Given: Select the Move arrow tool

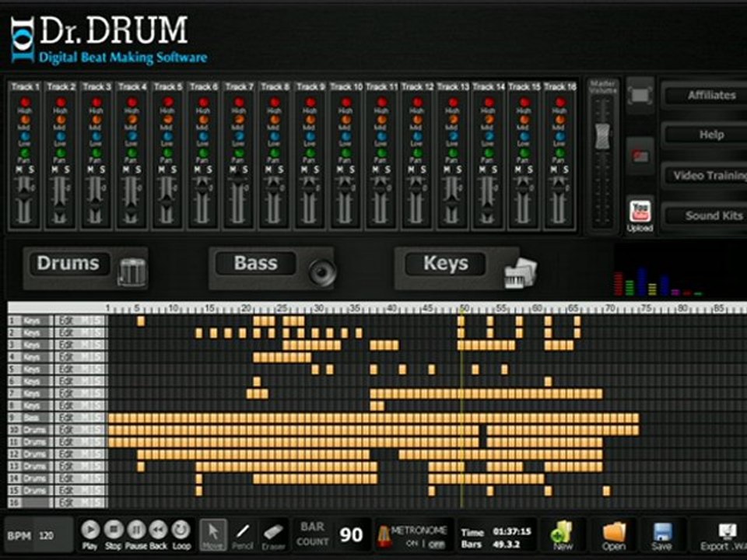Looking at the screenshot, I should (213, 534).
